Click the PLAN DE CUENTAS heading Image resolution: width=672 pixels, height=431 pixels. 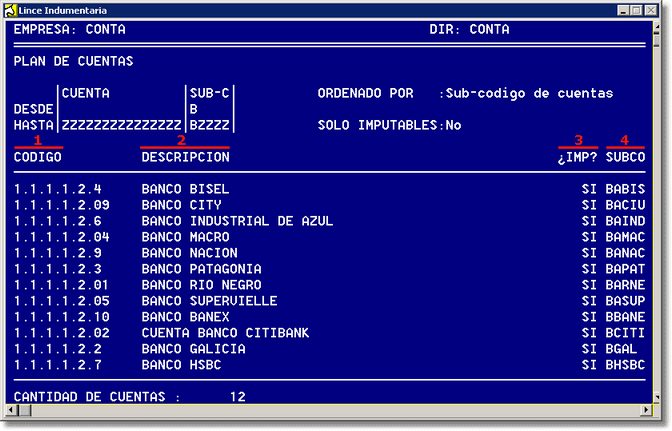tap(74, 61)
